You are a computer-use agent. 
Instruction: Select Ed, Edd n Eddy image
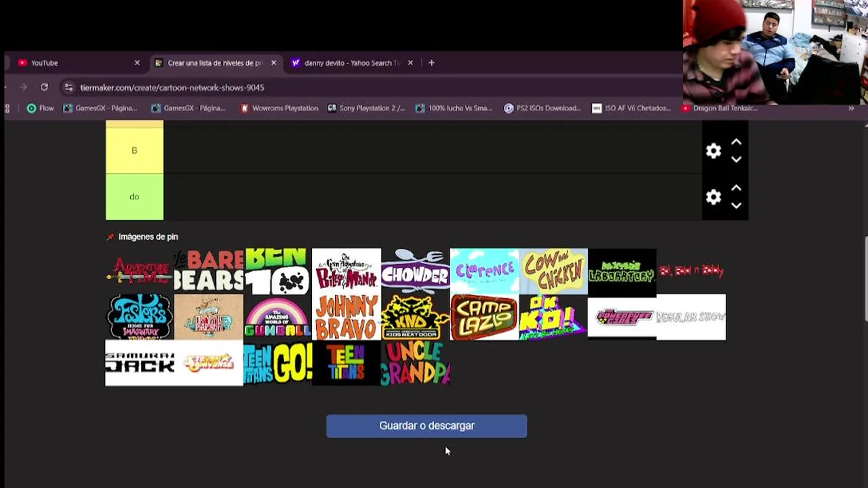(691, 271)
